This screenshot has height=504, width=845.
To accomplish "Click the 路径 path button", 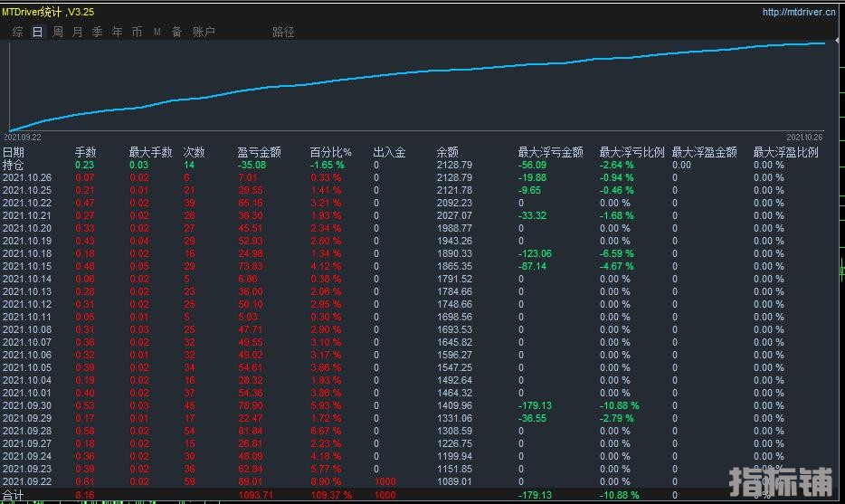I will point(283,32).
